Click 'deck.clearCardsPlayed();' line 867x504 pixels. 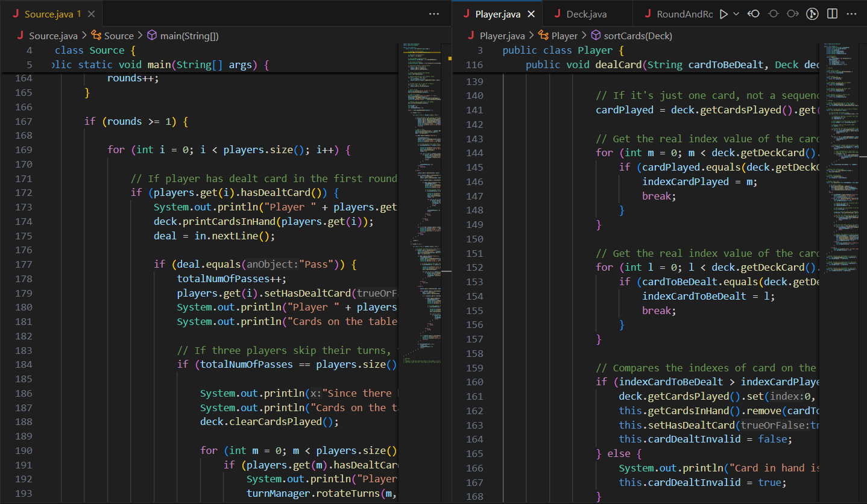270,422
